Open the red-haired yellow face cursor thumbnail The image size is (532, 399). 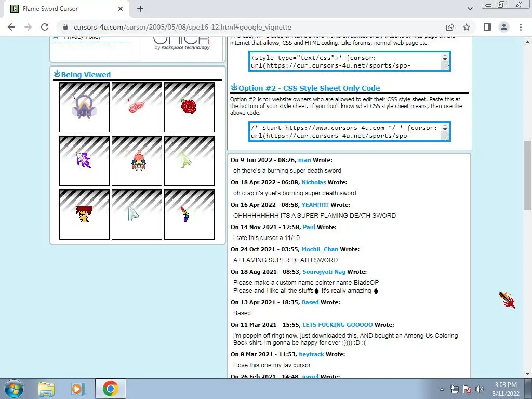(x=85, y=215)
